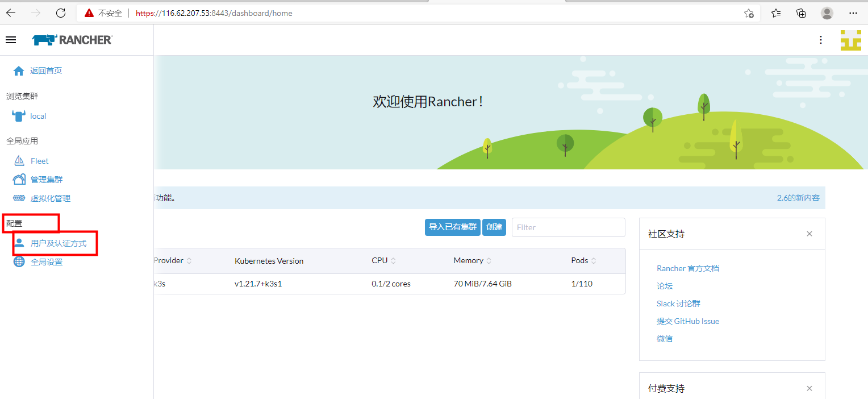
Task: Click the Kubernetes Version column header
Action: click(269, 261)
